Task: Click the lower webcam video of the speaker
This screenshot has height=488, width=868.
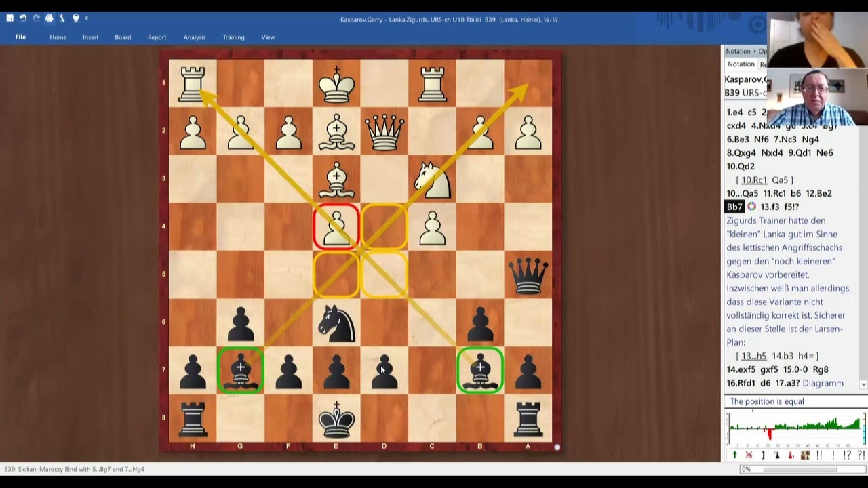Action: tap(816, 98)
